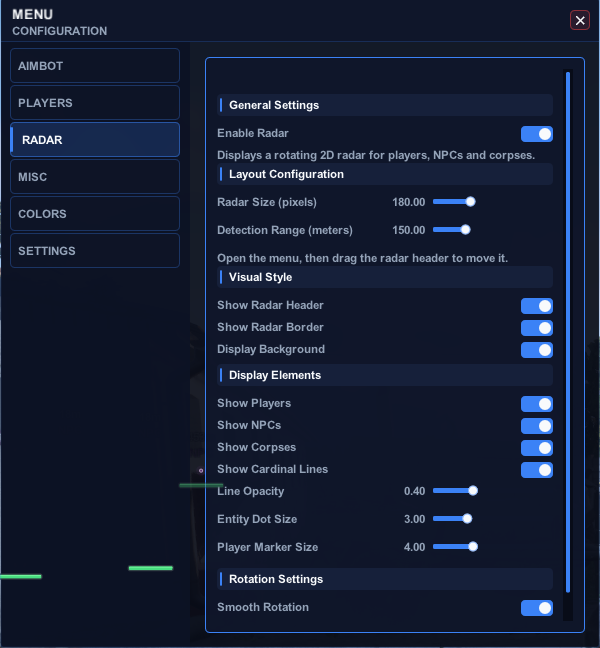Toggle Show Radar Header switch
This screenshot has height=648, width=600.
coord(537,306)
